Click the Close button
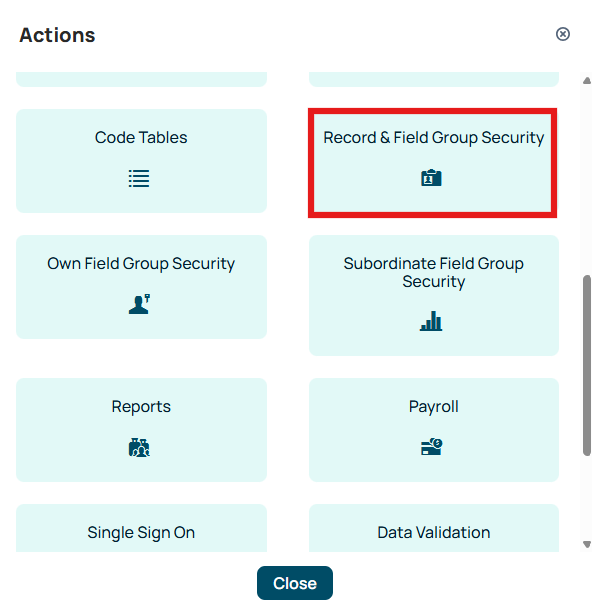 pos(295,583)
